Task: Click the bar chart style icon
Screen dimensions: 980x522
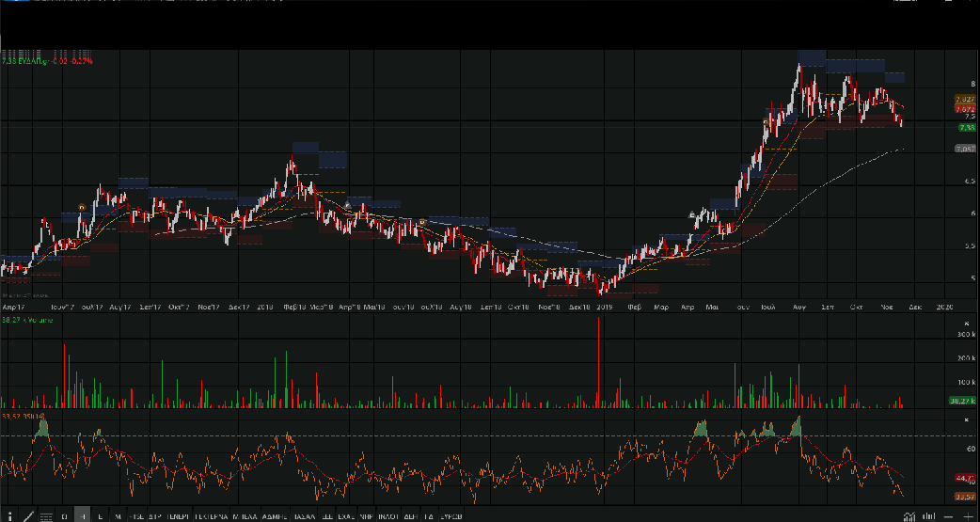Action: 929,515
